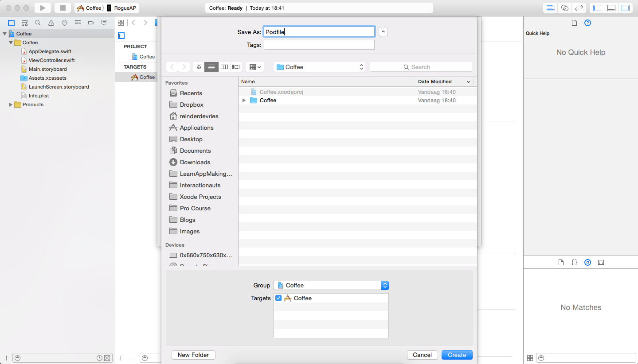Open the Coffee folder location popup

[319, 67]
